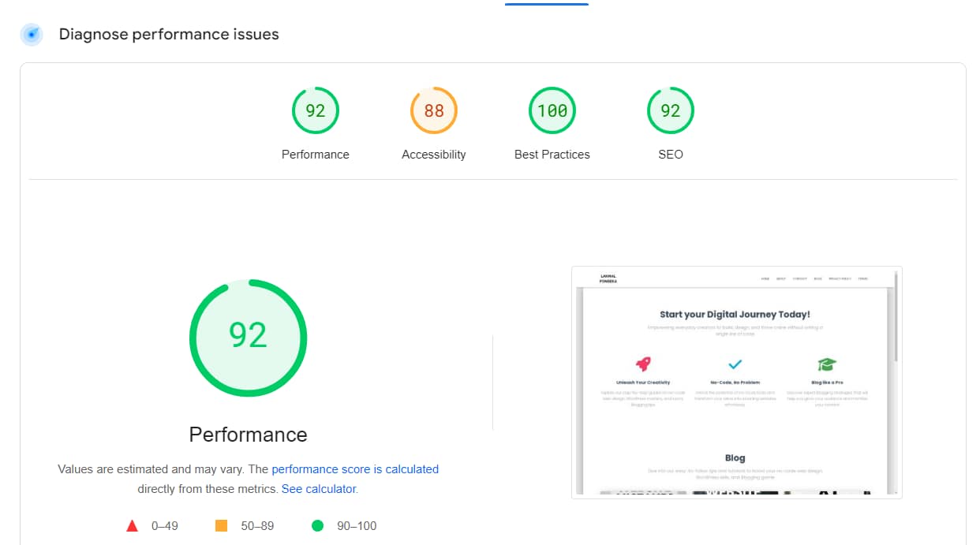Click the red triangle 0–49 legend marker
Viewport: 980px width, 545px height.
[132, 524]
